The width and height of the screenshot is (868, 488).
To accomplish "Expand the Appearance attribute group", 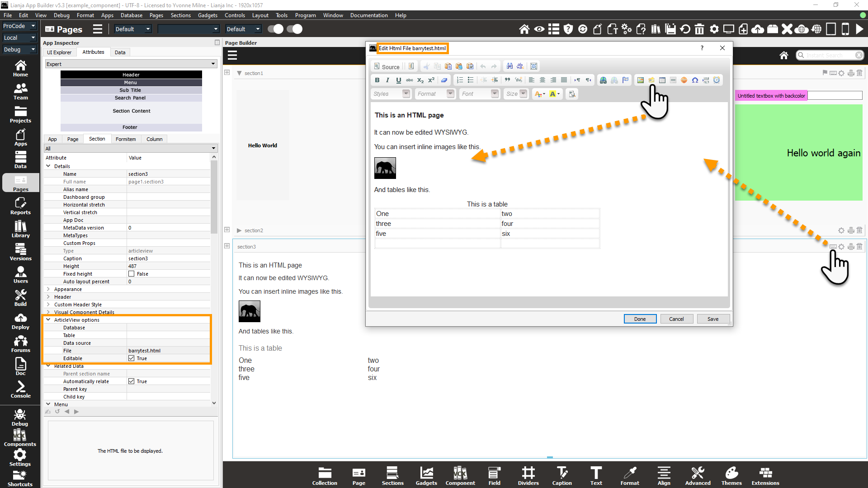I will pyautogui.click(x=48, y=289).
